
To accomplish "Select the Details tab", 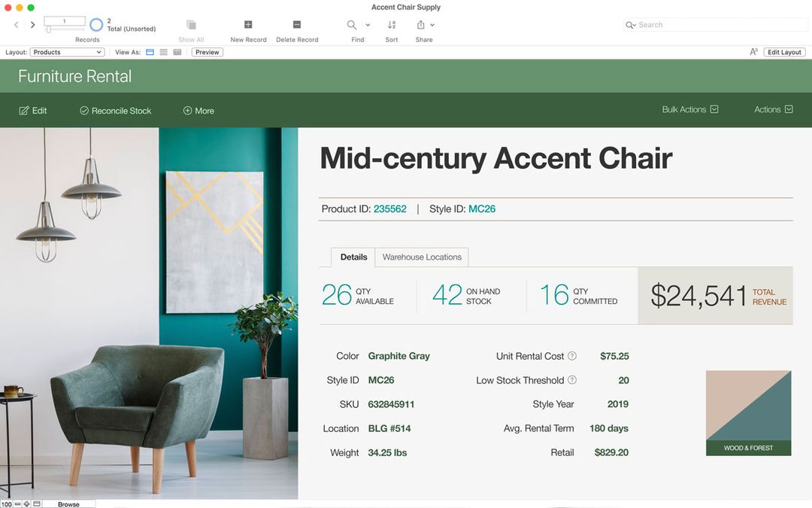I will click(x=353, y=257).
